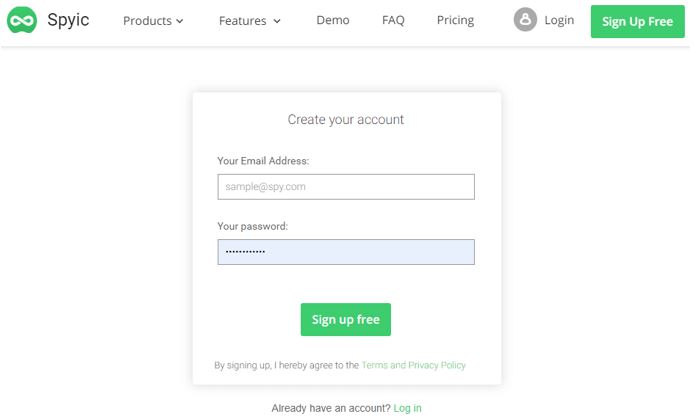The width and height of the screenshot is (695, 418).
Task: Click the Spyic brand name text
Action: coord(68,20)
